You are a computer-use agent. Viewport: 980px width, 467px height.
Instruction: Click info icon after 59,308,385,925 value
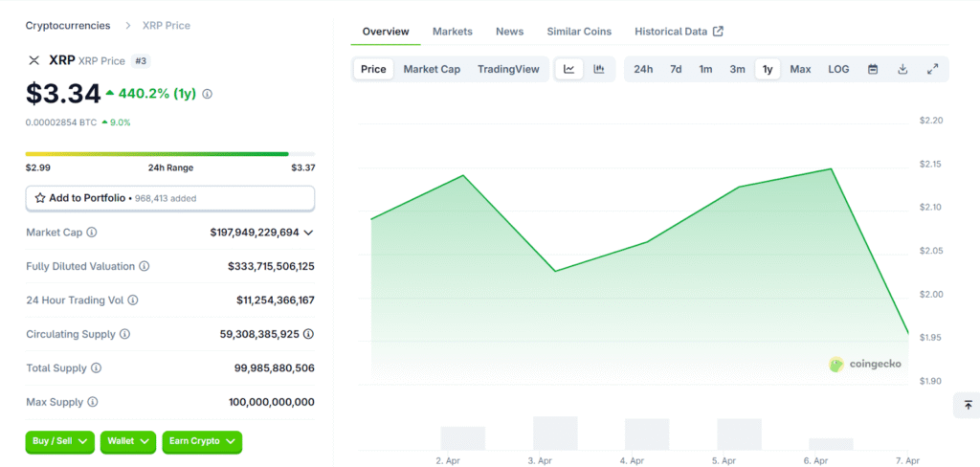(308, 335)
